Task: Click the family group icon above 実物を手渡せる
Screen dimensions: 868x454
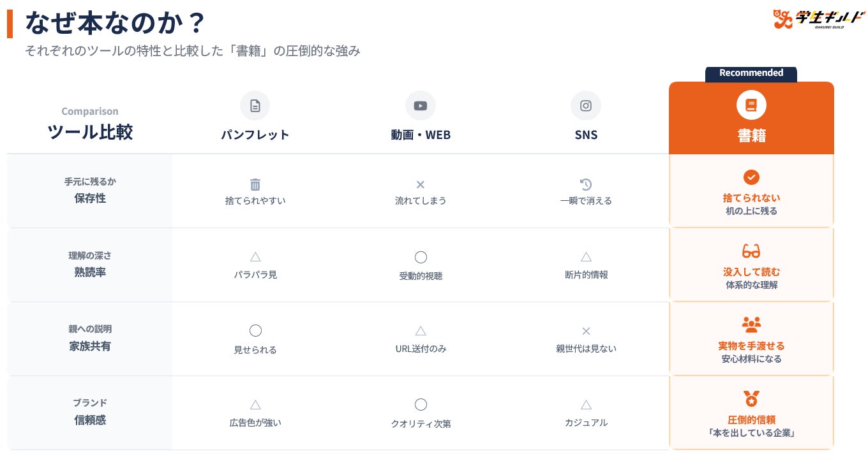Action: [751, 325]
